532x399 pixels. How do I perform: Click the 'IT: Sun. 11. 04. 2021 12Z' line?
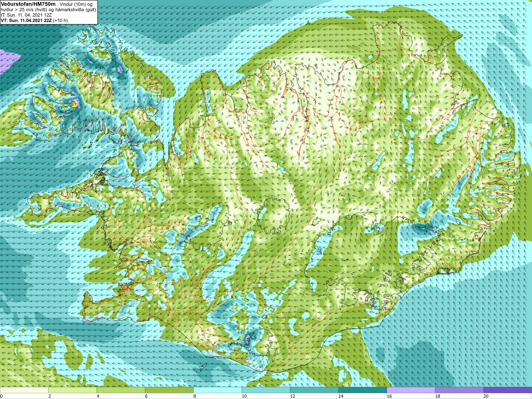coord(26,15)
